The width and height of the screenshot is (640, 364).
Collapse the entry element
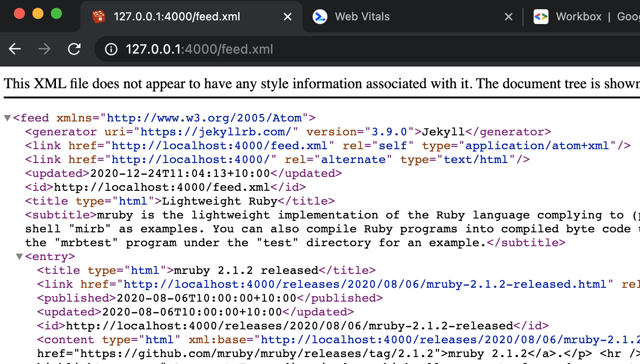[x=19, y=257]
